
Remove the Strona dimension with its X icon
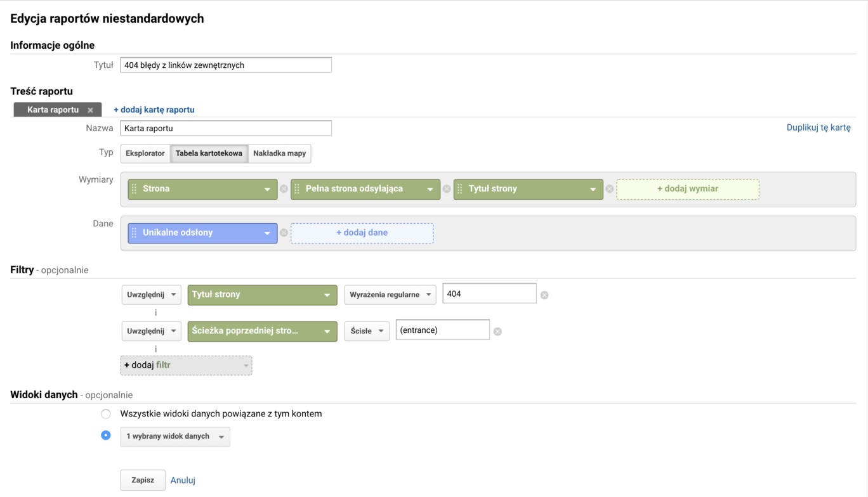click(284, 189)
